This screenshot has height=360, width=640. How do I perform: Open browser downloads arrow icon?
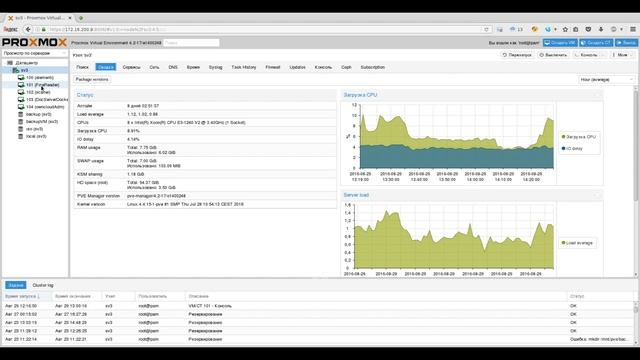coord(601,29)
